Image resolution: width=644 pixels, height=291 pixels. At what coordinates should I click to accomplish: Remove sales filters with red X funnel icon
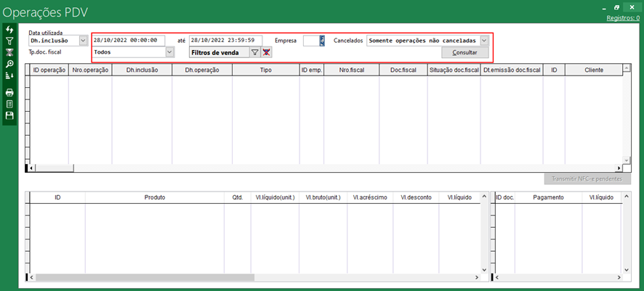267,52
